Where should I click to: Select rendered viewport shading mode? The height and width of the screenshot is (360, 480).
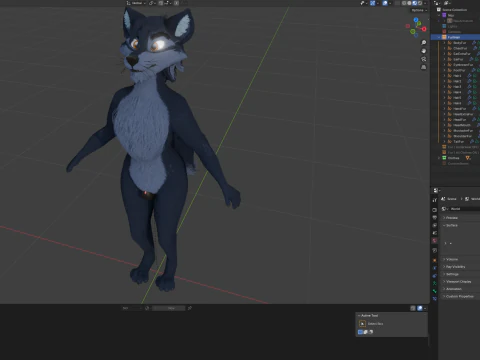(420, 3)
